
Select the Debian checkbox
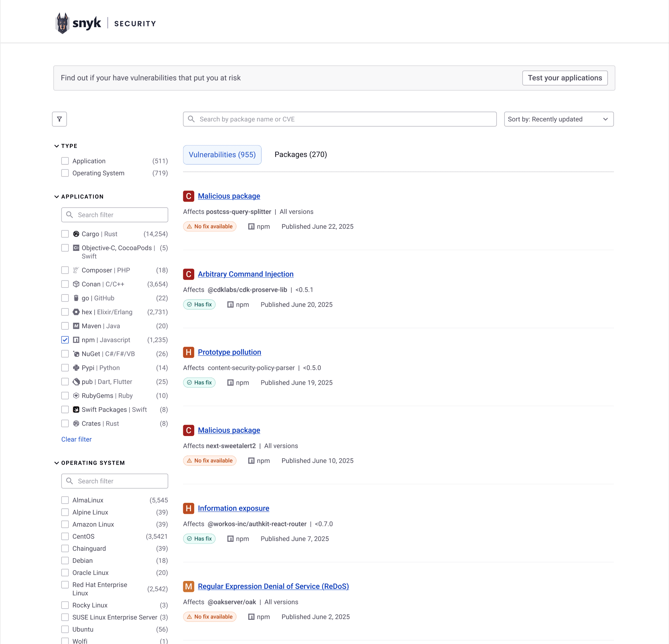click(65, 560)
